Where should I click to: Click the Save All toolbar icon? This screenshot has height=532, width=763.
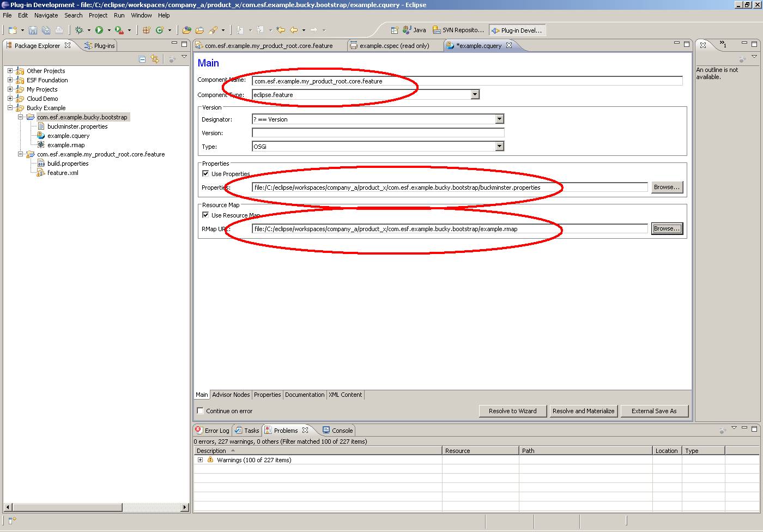(x=46, y=30)
